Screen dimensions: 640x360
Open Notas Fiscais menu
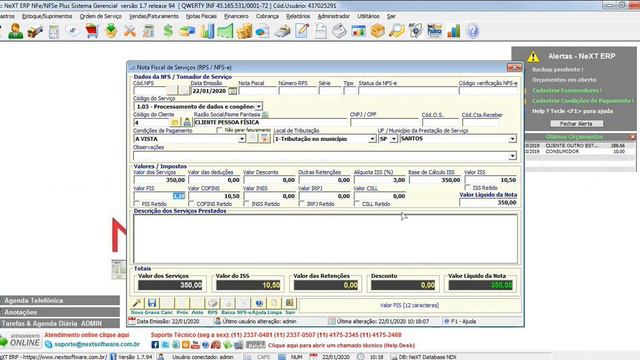click(x=201, y=16)
